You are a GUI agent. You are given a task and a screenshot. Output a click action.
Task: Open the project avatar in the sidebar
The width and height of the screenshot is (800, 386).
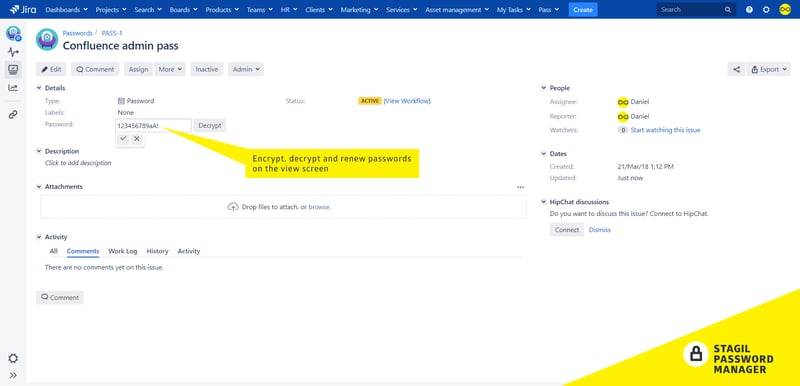coord(13,34)
